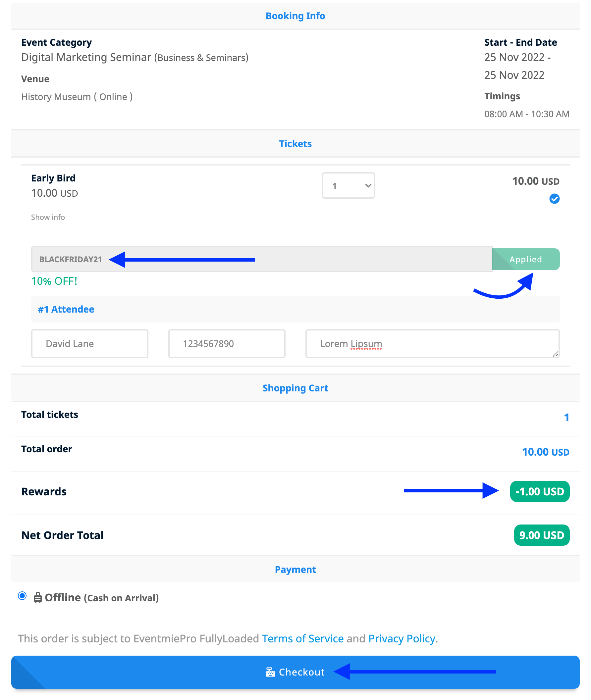Click the Tickets section header

(295, 144)
